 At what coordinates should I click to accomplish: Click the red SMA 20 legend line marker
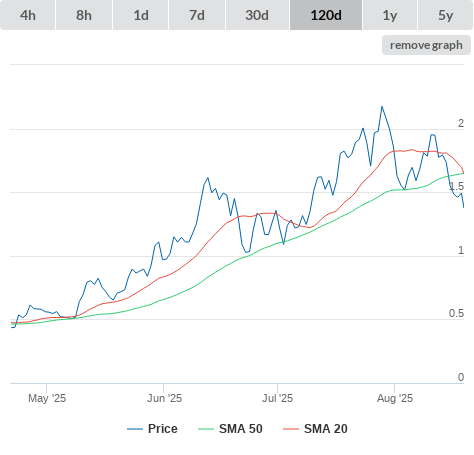(291, 429)
